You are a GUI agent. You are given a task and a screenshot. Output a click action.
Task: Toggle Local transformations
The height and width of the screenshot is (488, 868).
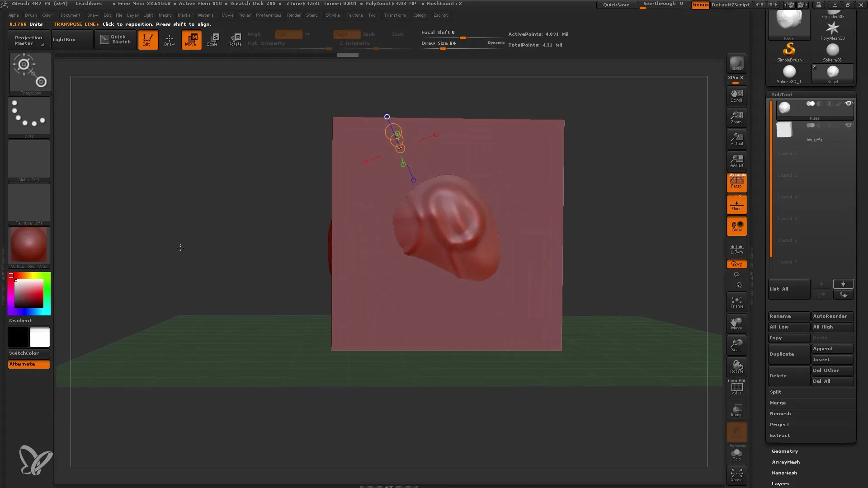[x=736, y=226]
